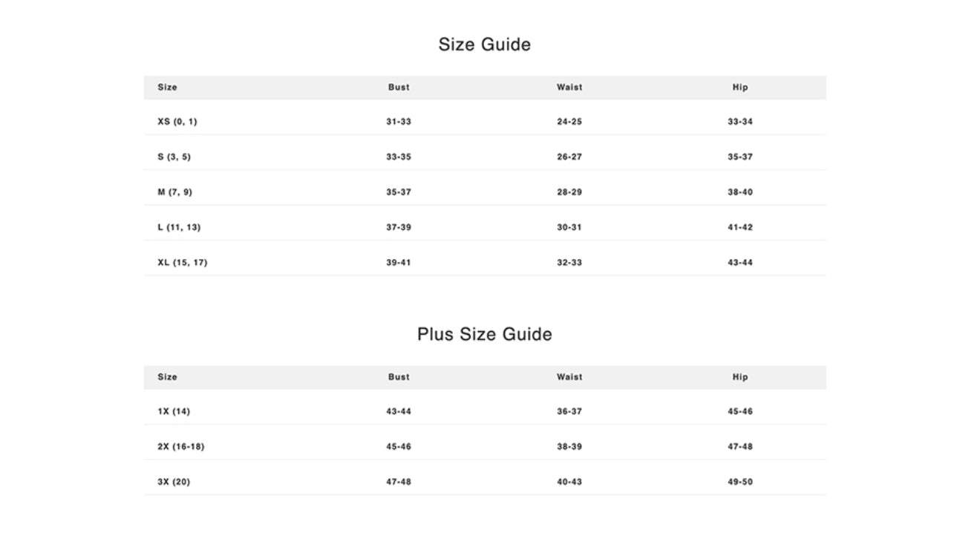Click the XL hip value 43-44

click(x=740, y=263)
